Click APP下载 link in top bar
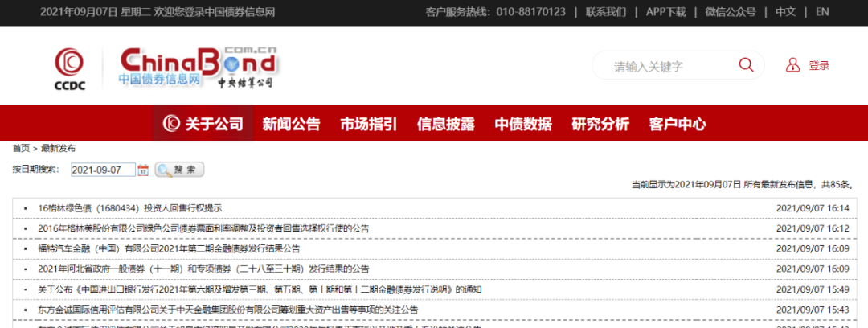Image resolution: width=868 pixels, height=328 pixels. (666, 11)
